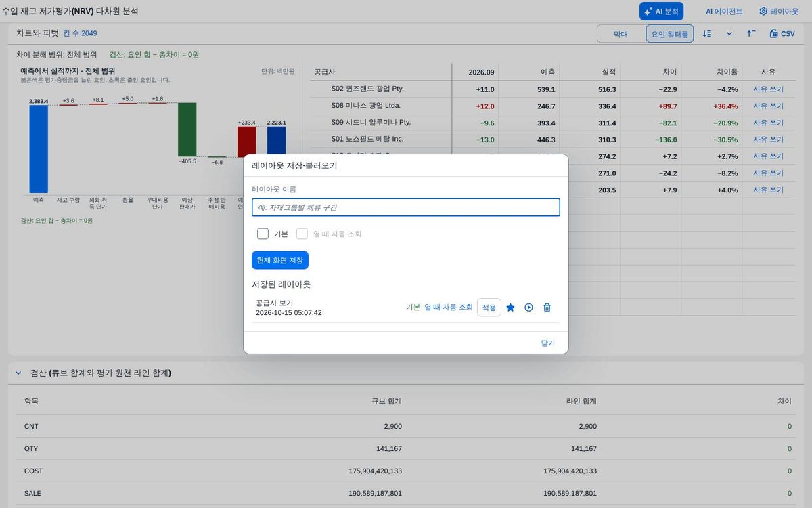
Task: Click the 공급사 보기 saved layout name
Action: click(275, 303)
